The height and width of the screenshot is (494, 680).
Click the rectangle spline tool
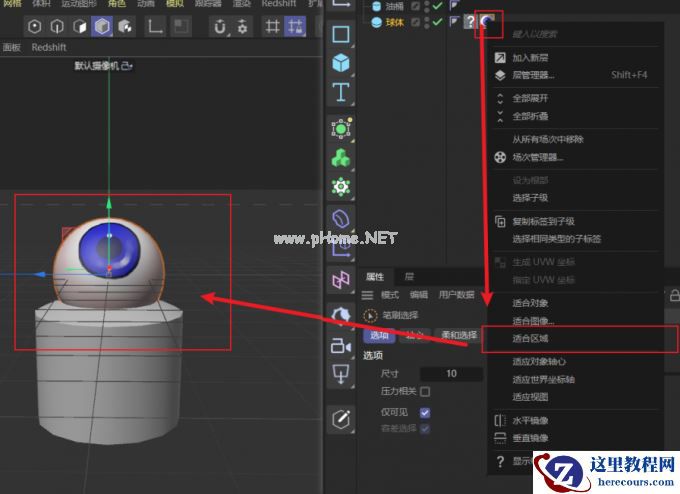[x=341, y=34]
